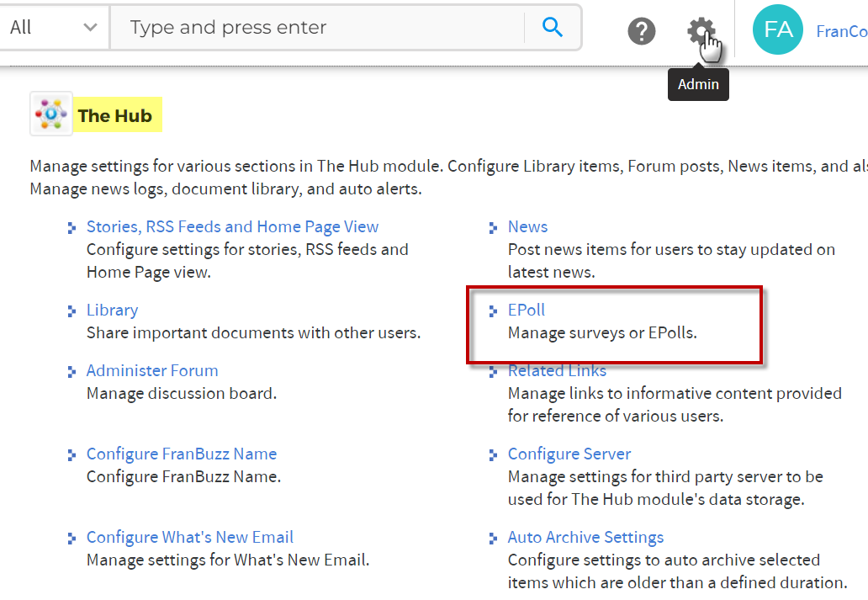Focus the Type and press enter search field
868x600 pixels.
[318, 27]
